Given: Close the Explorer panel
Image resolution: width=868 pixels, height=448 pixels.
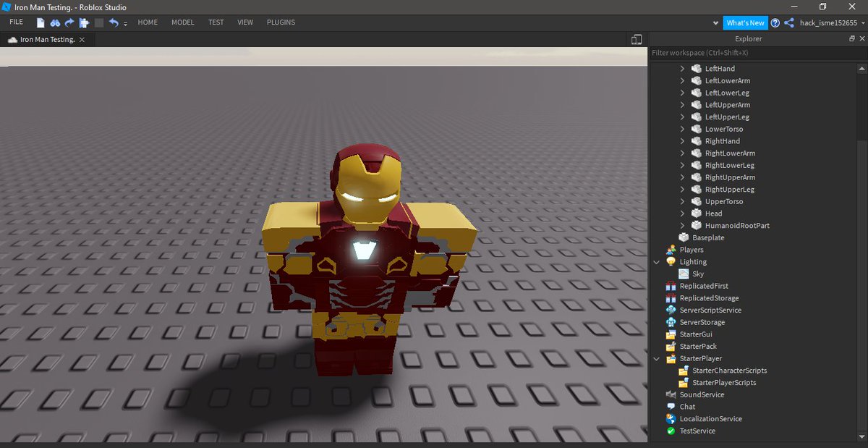Looking at the screenshot, I should click(x=861, y=39).
